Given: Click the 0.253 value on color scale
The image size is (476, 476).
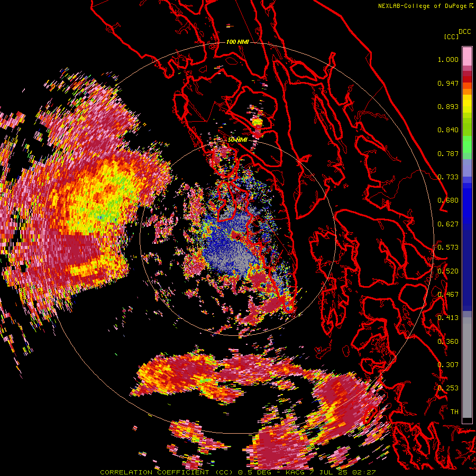Looking at the screenshot, I should 448,388.
